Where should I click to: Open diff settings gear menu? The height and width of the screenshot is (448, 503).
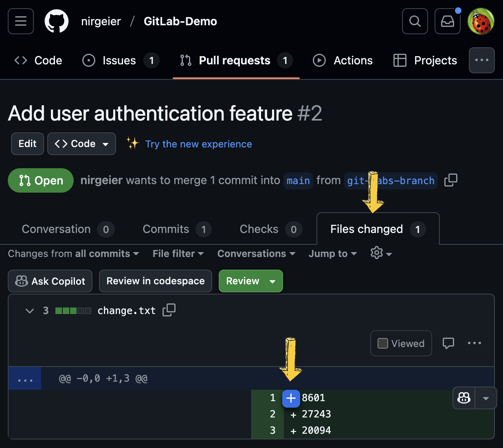tap(381, 253)
